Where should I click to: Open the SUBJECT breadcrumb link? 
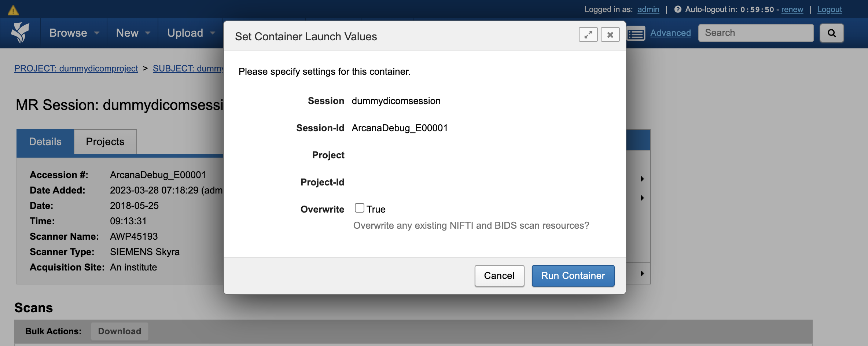(x=188, y=69)
